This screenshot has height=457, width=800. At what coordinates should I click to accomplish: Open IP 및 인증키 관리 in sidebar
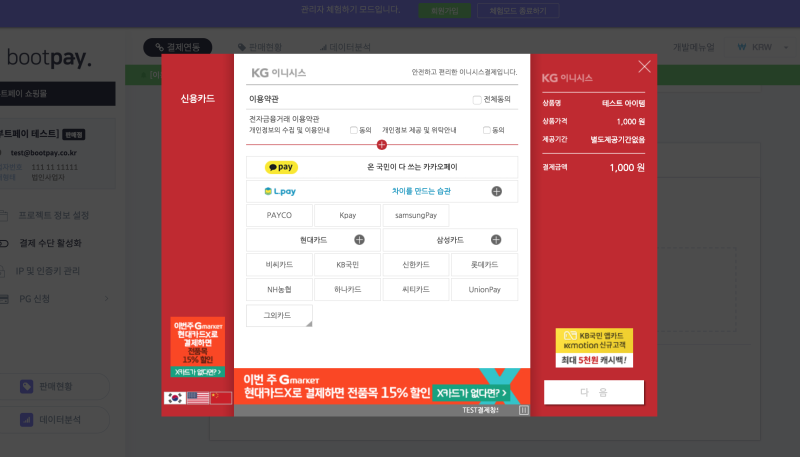(x=47, y=271)
